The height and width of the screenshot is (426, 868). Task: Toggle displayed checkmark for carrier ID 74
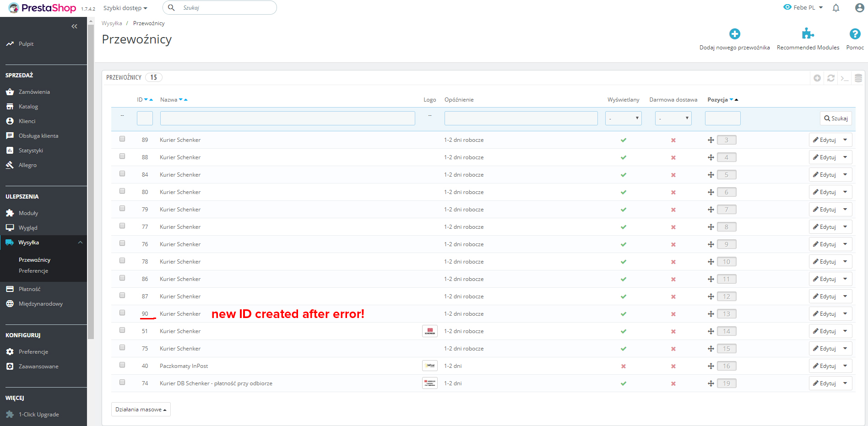[x=624, y=383]
